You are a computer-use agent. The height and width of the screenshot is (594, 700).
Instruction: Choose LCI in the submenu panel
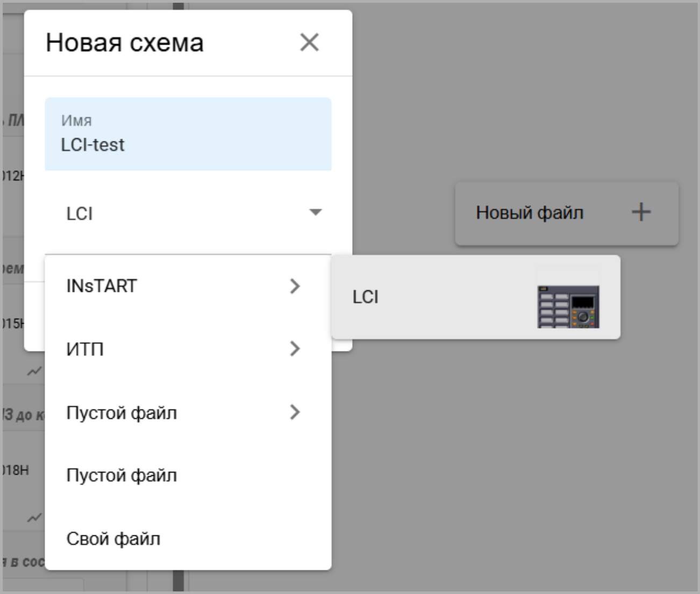[366, 297]
